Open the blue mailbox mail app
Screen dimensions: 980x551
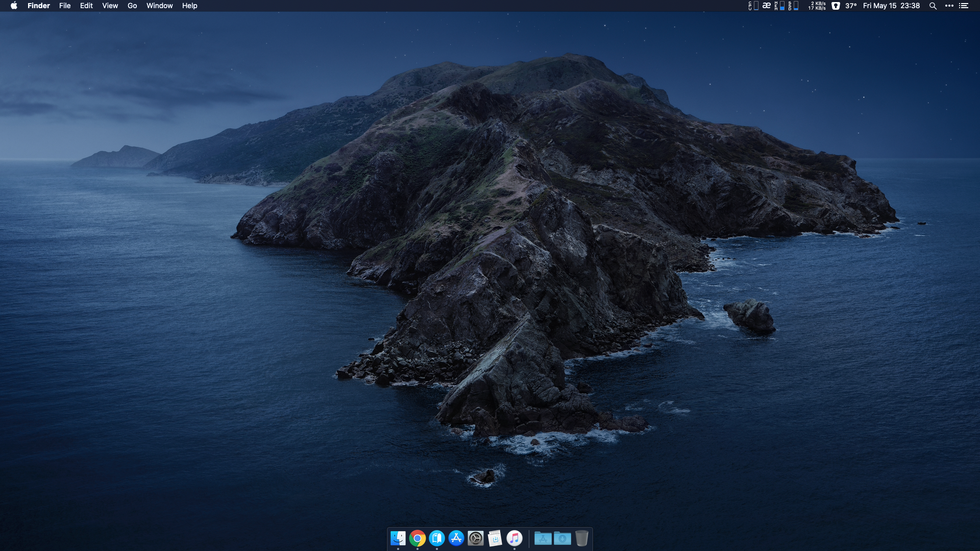pos(436,538)
